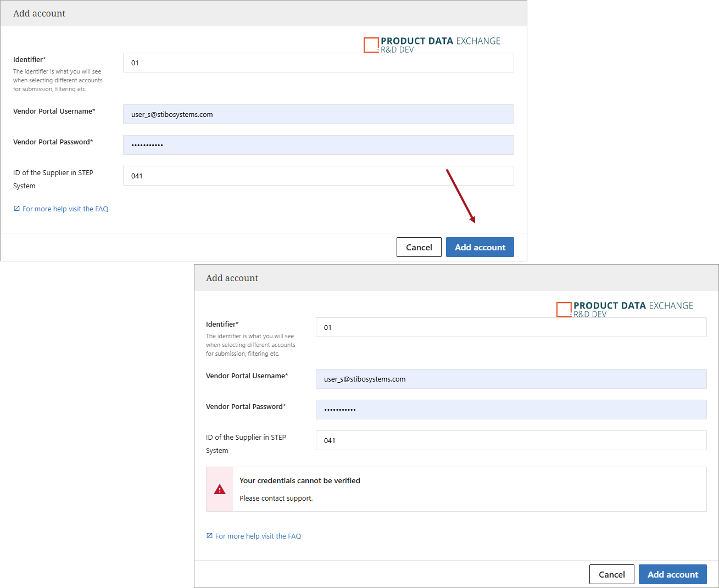Click the 'Your credentials cannot be verified' message
This screenshot has width=719, height=588.
tap(300, 480)
